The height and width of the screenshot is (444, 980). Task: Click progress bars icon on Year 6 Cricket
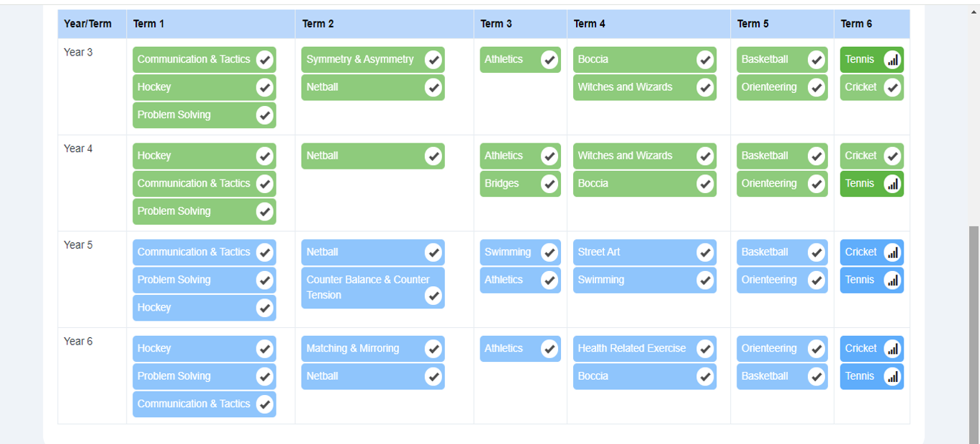pyautogui.click(x=892, y=349)
